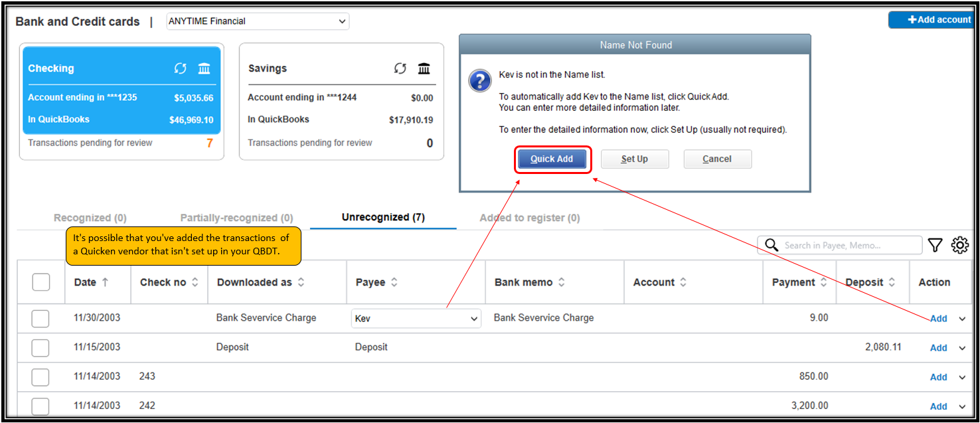Refresh the Savings account card

click(400, 68)
